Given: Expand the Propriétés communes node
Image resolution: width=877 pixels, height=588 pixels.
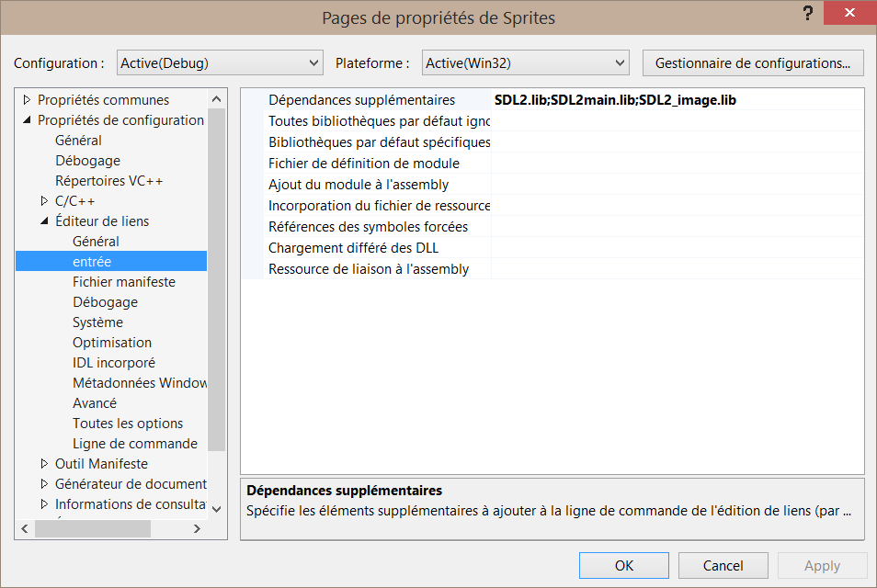Looking at the screenshot, I should click(x=27, y=100).
